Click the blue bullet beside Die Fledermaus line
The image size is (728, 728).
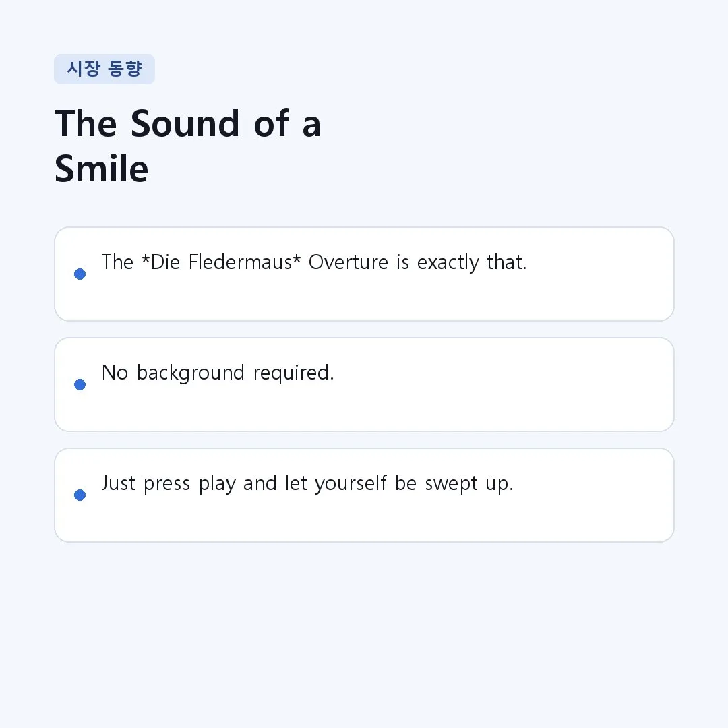point(80,274)
